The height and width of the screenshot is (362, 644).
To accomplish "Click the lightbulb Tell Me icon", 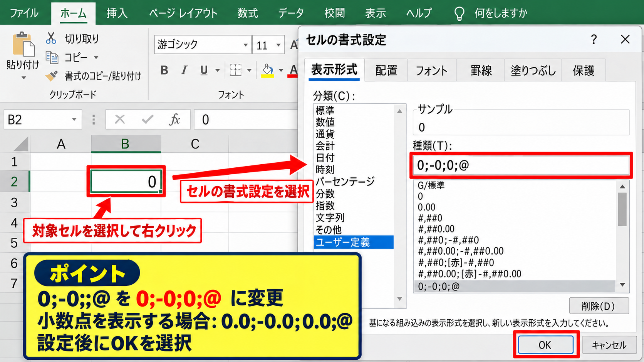I will (459, 13).
